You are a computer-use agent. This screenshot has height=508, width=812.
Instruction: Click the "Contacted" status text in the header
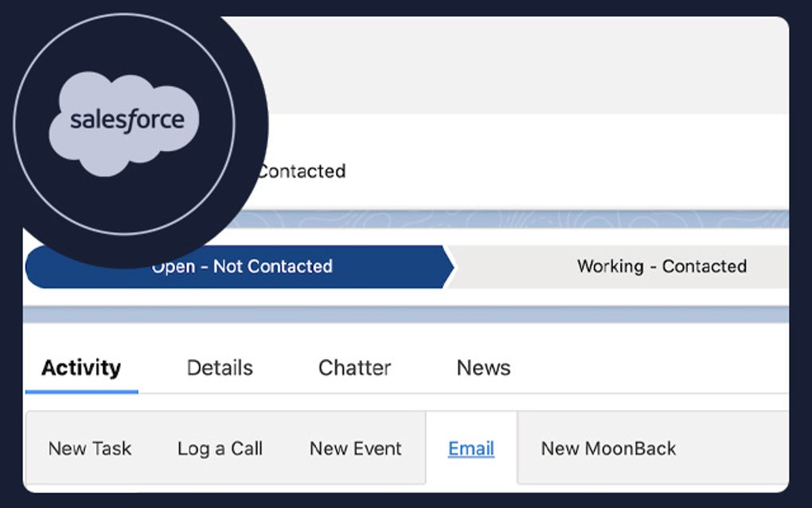[x=302, y=171]
